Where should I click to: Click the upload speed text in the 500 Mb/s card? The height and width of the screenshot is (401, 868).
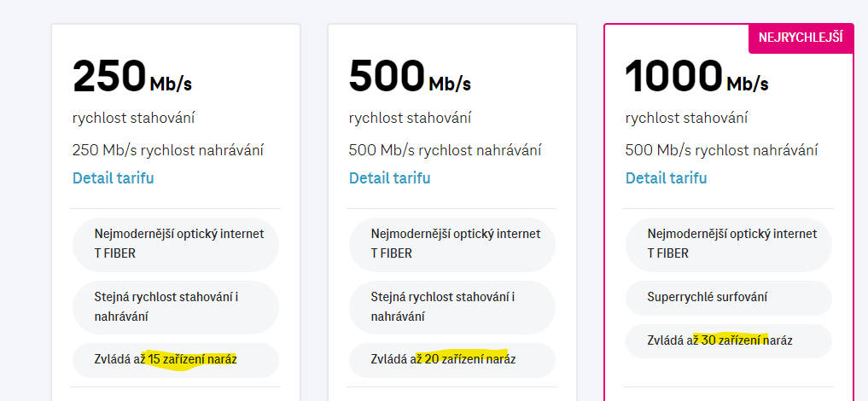445,150
